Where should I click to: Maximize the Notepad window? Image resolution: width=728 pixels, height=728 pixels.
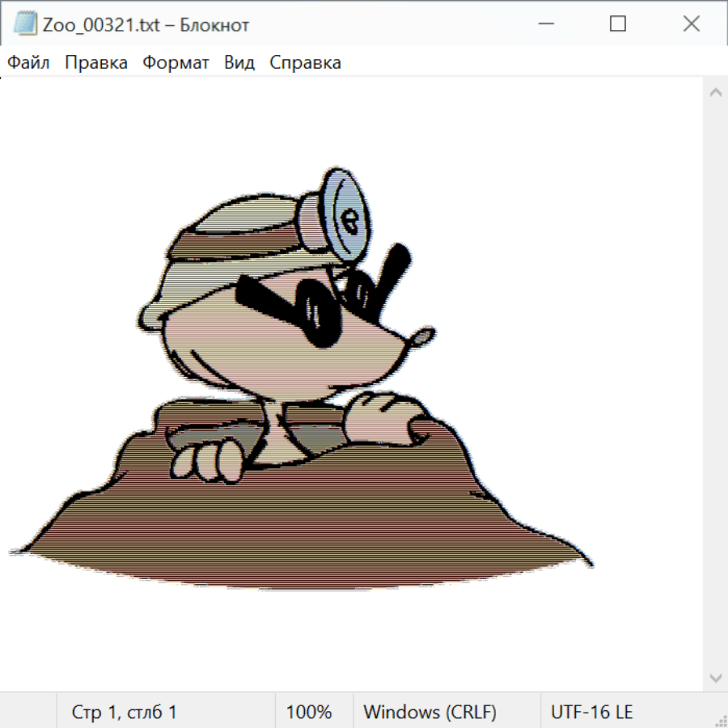[618, 24]
